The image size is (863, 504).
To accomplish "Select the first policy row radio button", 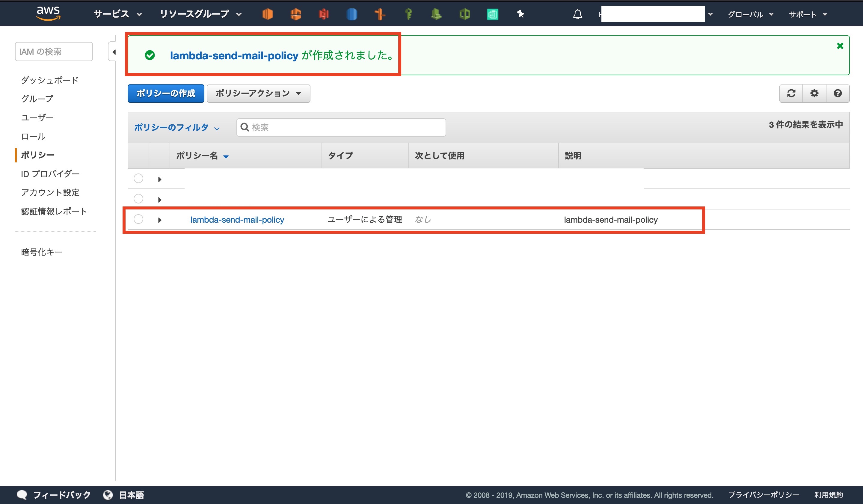I will pyautogui.click(x=138, y=178).
